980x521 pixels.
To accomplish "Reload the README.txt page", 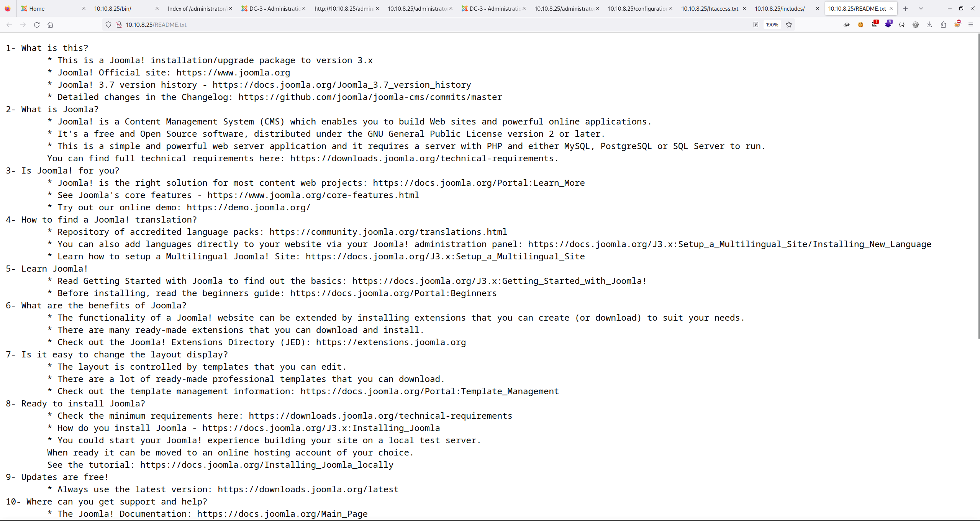I will pyautogui.click(x=37, y=25).
